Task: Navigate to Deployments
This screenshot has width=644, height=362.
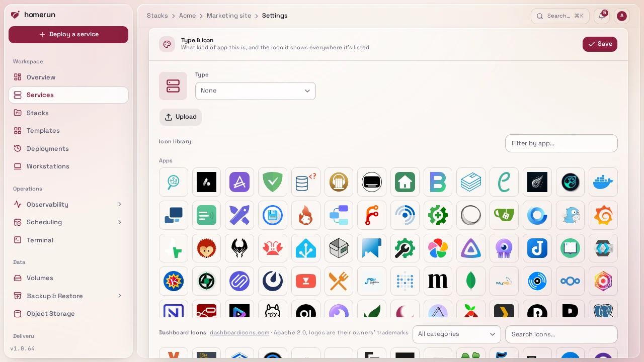Action: (68, 149)
